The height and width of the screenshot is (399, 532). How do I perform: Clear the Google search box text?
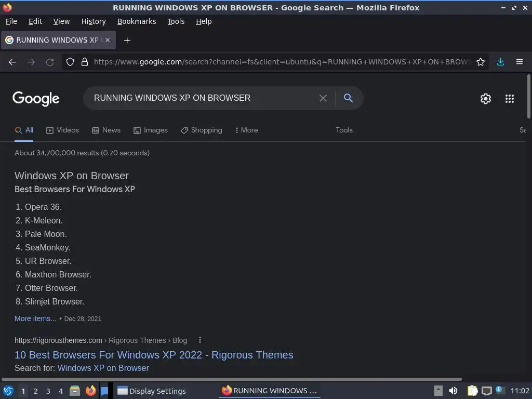(323, 98)
